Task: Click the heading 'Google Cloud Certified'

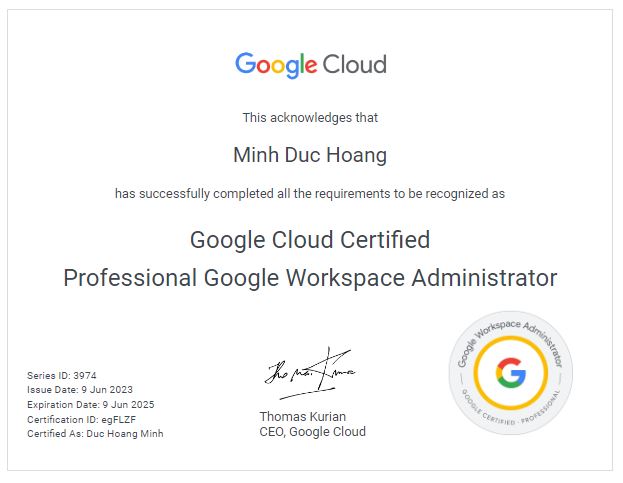Action: 310,240
